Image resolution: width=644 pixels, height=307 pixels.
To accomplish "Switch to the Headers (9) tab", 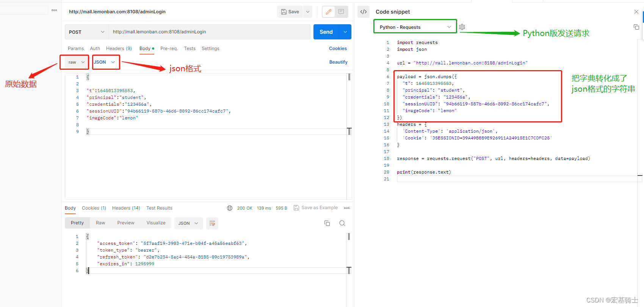I will [119, 49].
